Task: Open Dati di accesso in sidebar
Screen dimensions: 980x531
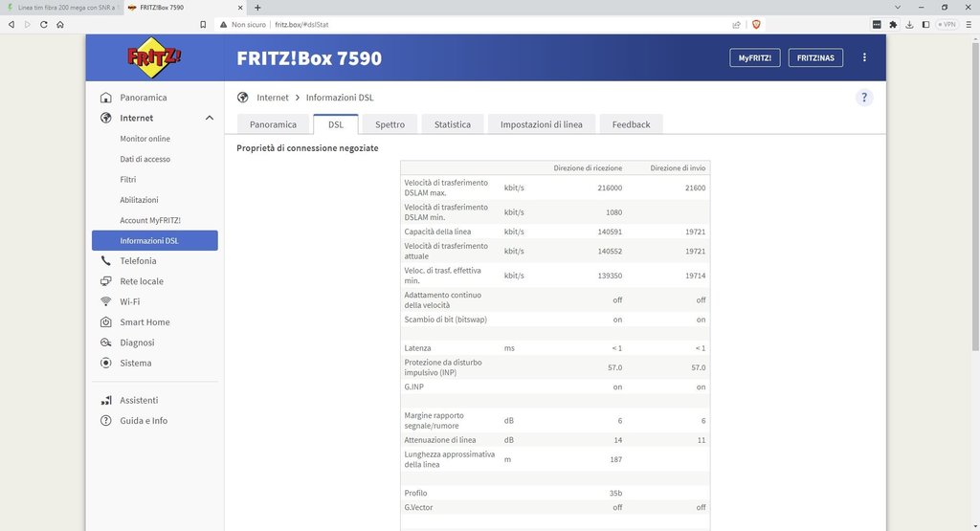Action: [x=145, y=159]
